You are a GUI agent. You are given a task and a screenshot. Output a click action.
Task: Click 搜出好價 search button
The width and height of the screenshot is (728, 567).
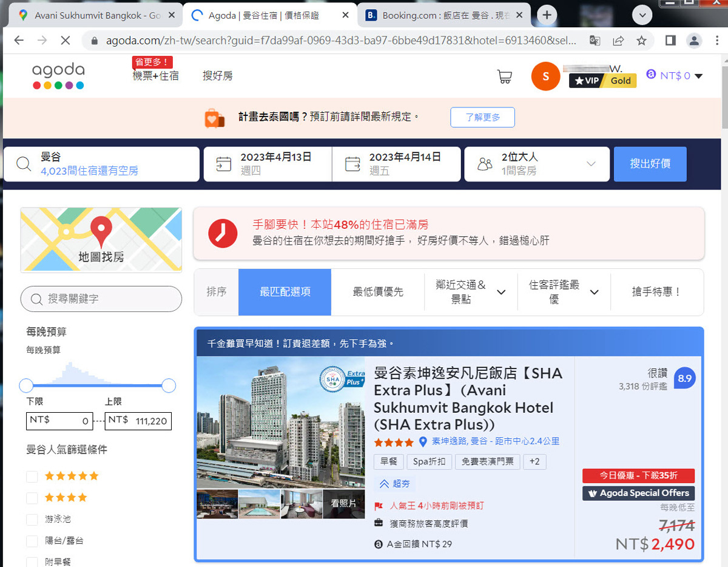tap(650, 164)
